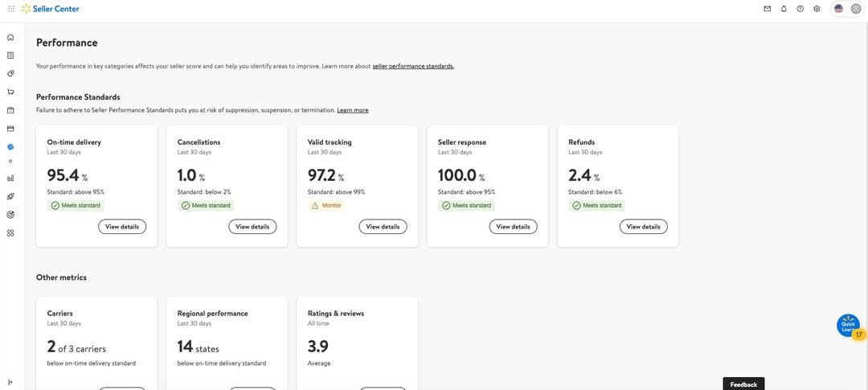Click the Performance Standards section heading
This screenshot has height=390, width=868.
tap(78, 97)
